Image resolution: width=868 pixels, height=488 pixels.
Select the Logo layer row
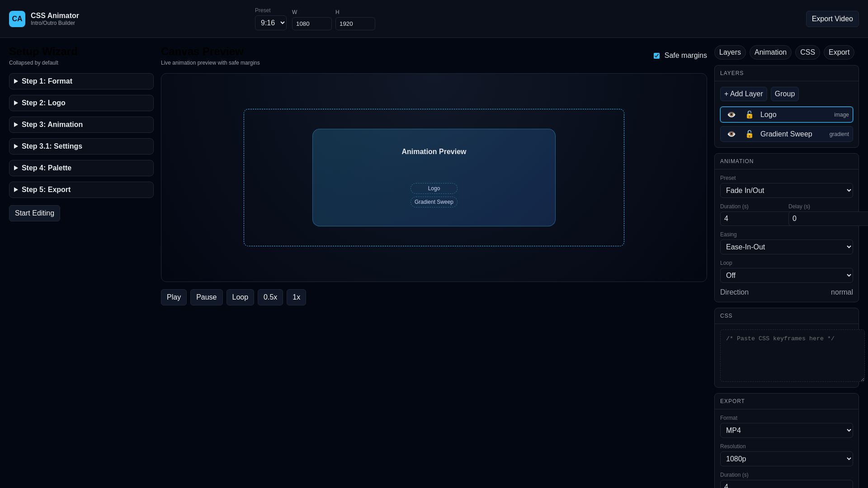click(x=787, y=115)
